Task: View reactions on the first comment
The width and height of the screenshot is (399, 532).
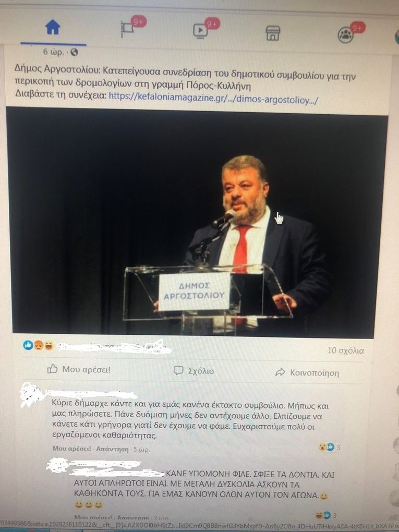Action: (329, 447)
